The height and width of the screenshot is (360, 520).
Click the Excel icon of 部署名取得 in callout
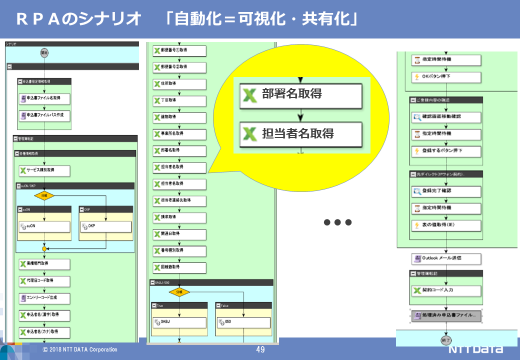tap(250, 95)
